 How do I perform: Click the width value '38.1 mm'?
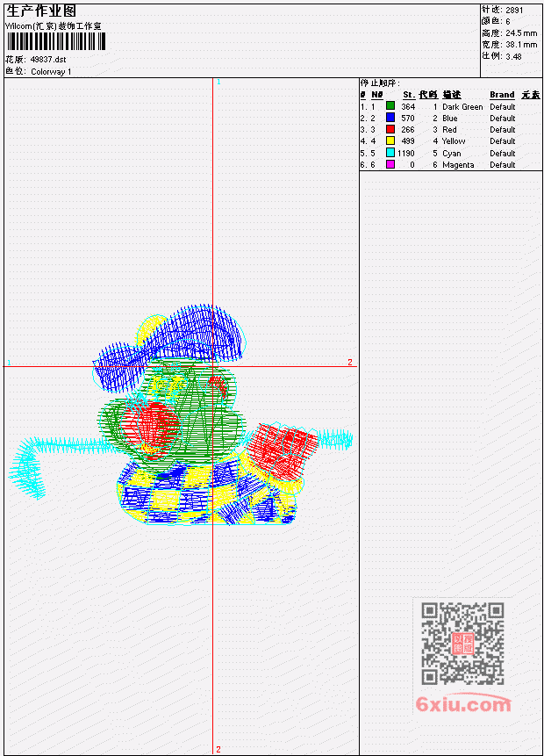pyautogui.click(x=521, y=45)
